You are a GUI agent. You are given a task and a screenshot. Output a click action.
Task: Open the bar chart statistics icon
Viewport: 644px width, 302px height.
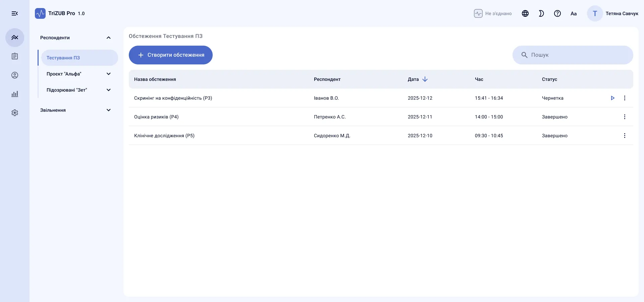point(15,94)
